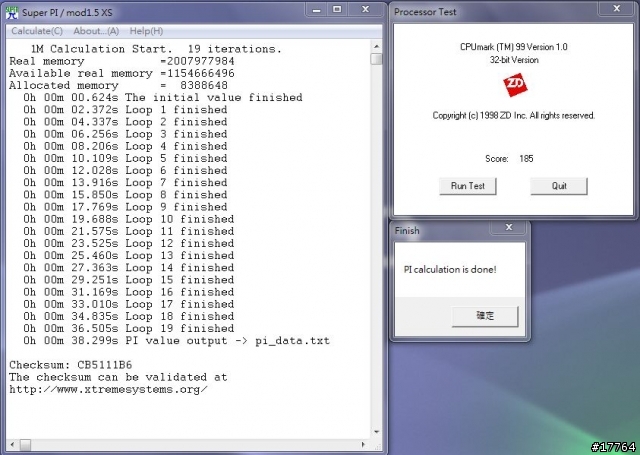This screenshot has width=640, height=455.
Task: Click the 'Loop 5 finished' line
Action: [125, 158]
